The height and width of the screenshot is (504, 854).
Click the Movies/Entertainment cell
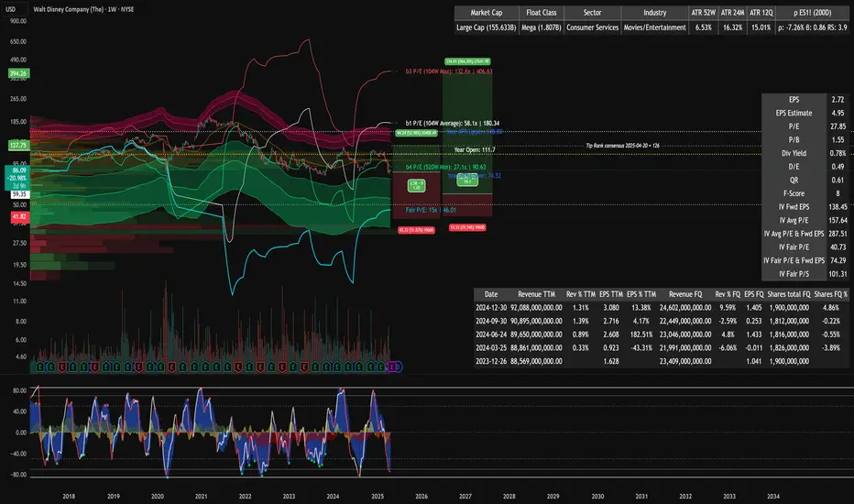[x=654, y=27]
